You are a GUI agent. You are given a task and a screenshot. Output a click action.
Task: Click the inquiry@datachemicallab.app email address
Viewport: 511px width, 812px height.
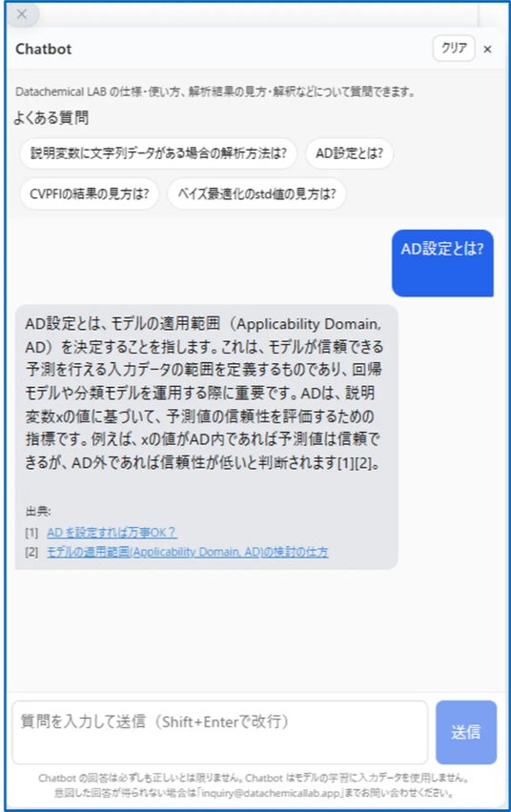pos(271,793)
